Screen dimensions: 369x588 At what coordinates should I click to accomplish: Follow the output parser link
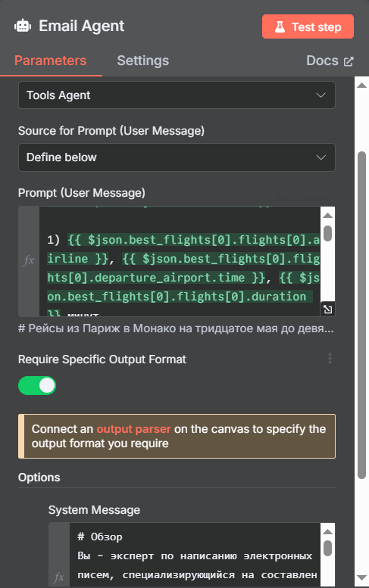(x=133, y=428)
